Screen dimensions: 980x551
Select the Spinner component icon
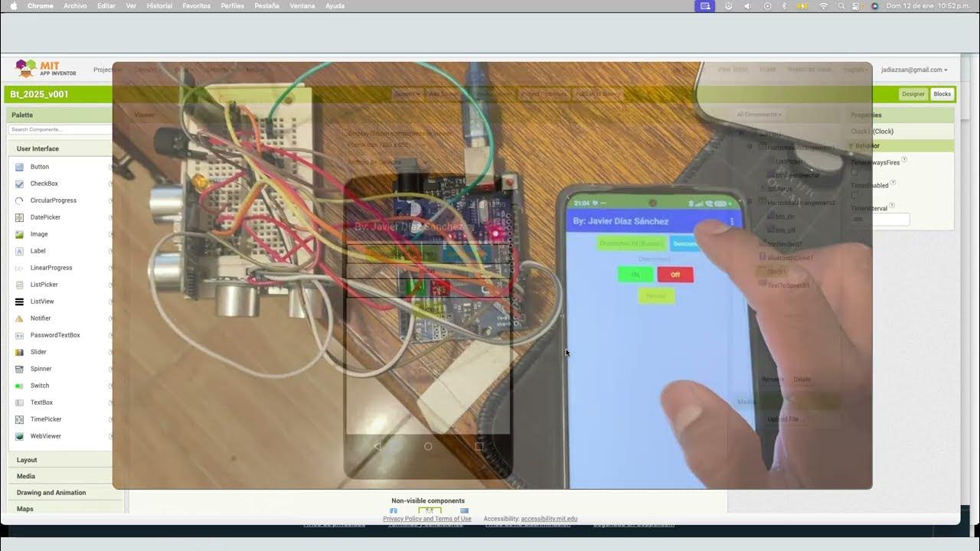20,369
